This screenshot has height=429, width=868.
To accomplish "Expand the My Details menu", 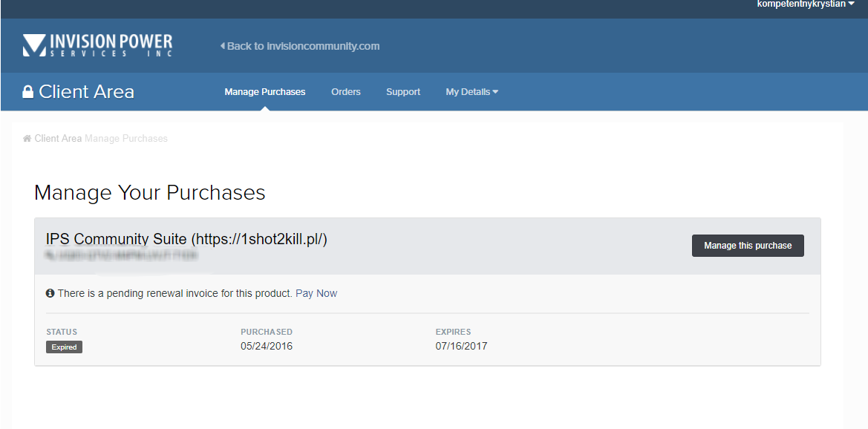I will pos(471,92).
